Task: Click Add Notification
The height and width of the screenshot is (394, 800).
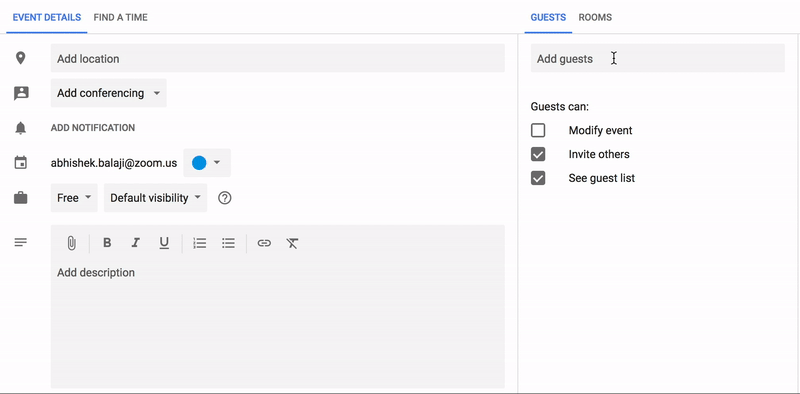Action: click(x=93, y=128)
